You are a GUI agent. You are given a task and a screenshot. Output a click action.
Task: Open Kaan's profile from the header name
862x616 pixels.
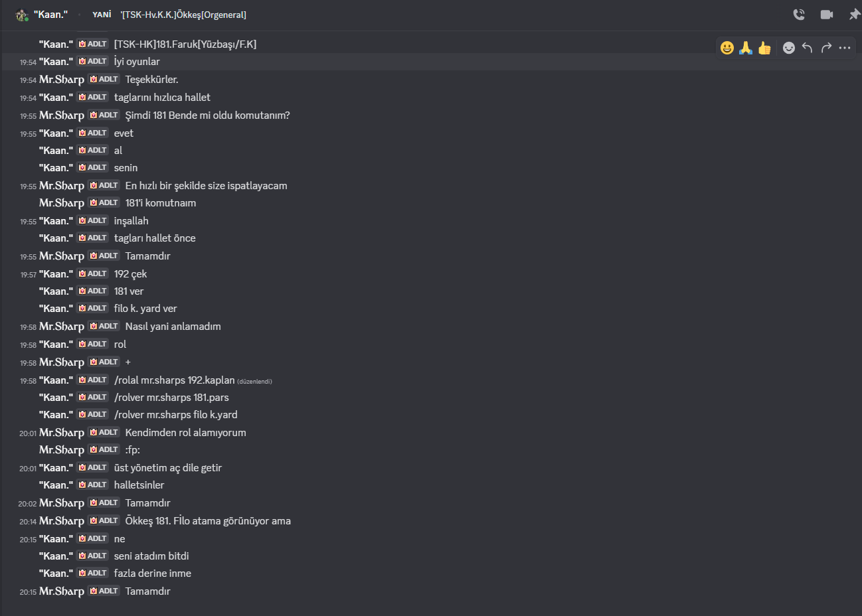pos(51,15)
